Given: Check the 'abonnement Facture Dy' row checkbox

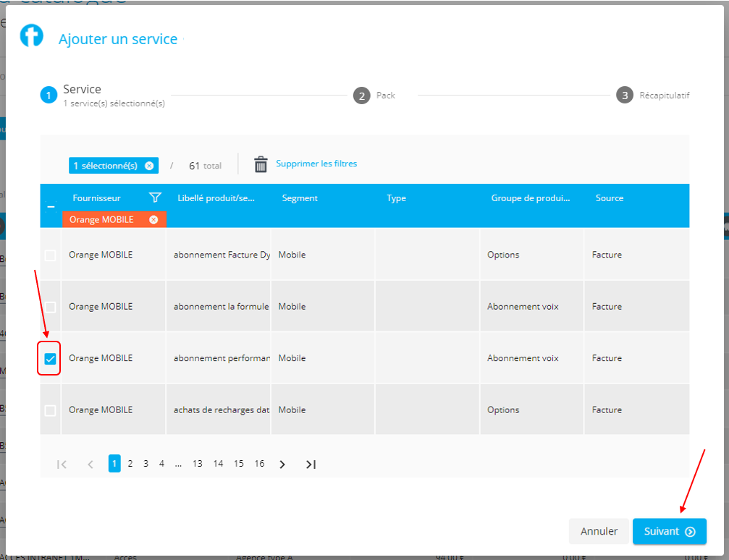Looking at the screenshot, I should (x=50, y=255).
